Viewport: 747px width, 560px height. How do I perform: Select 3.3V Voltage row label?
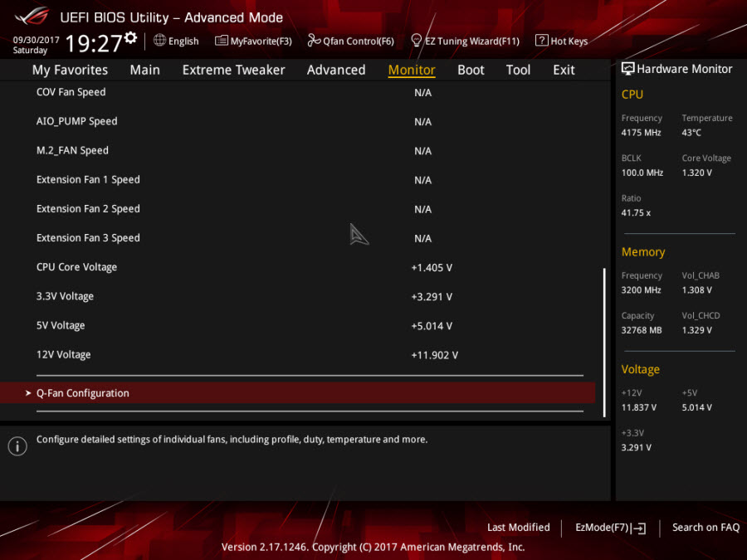(66, 296)
